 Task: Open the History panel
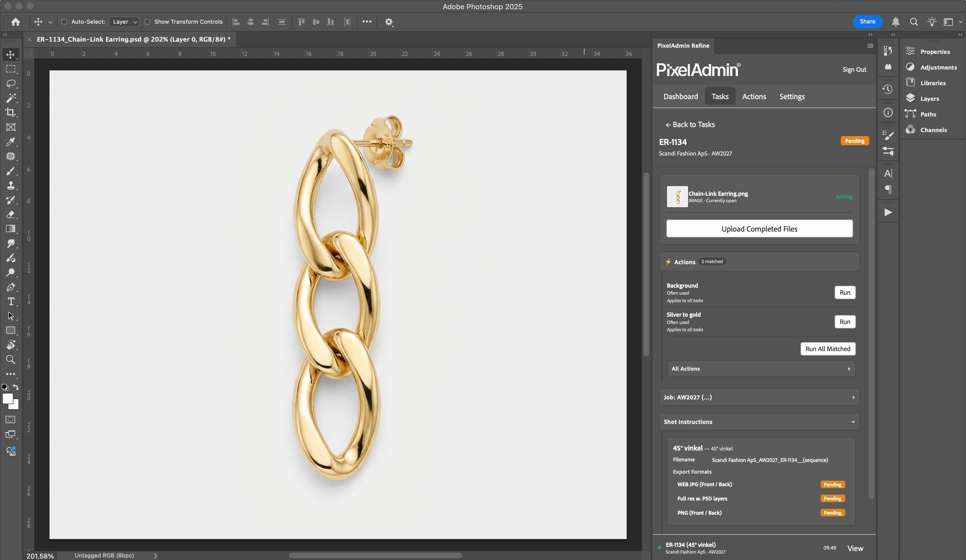tap(888, 89)
